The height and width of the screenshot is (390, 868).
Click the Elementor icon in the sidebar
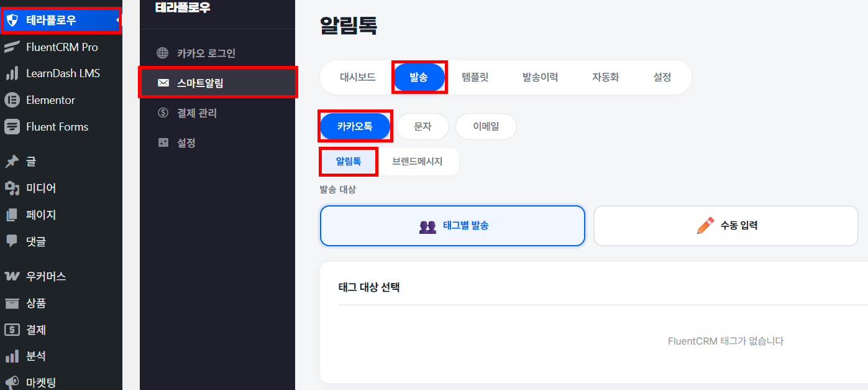pos(11,100)
